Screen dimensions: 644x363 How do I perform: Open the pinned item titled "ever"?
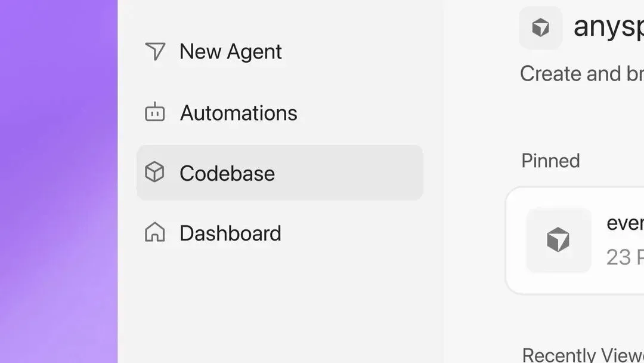click(x=625, y=224)
